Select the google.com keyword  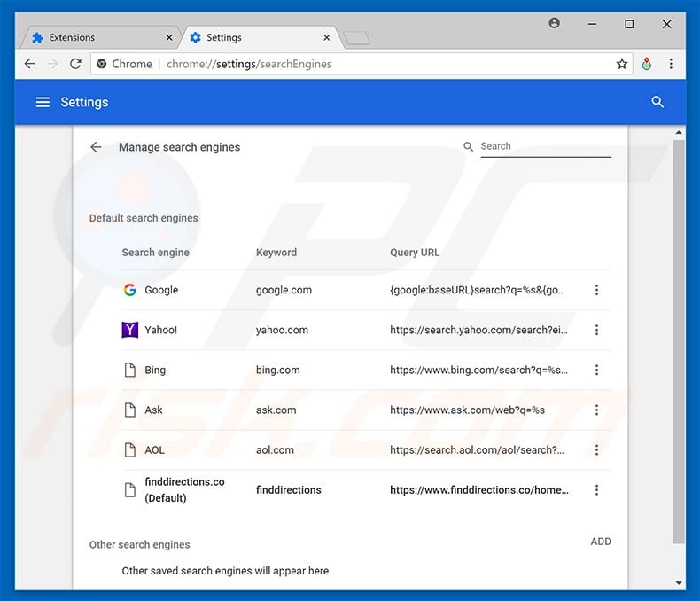[284, 290]
